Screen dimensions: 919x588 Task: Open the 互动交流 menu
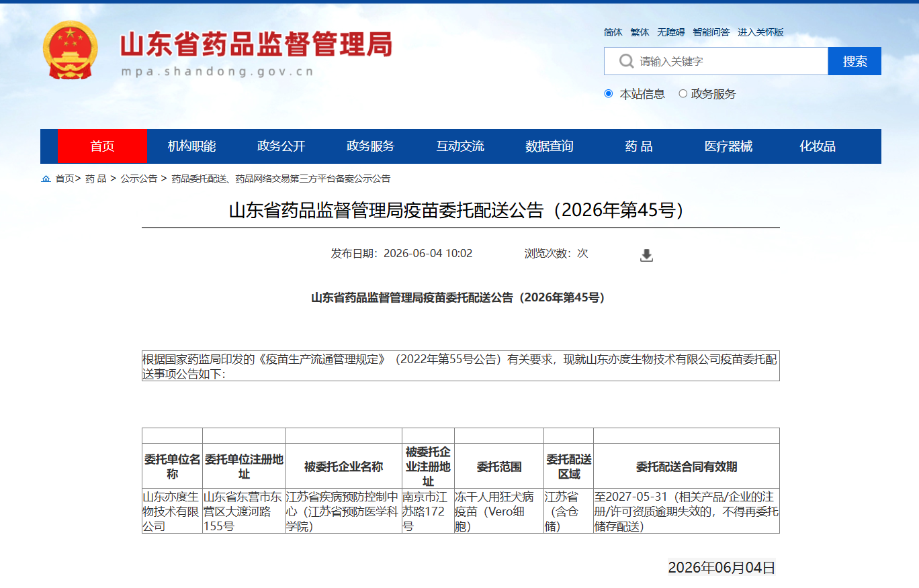click(460, 146)
